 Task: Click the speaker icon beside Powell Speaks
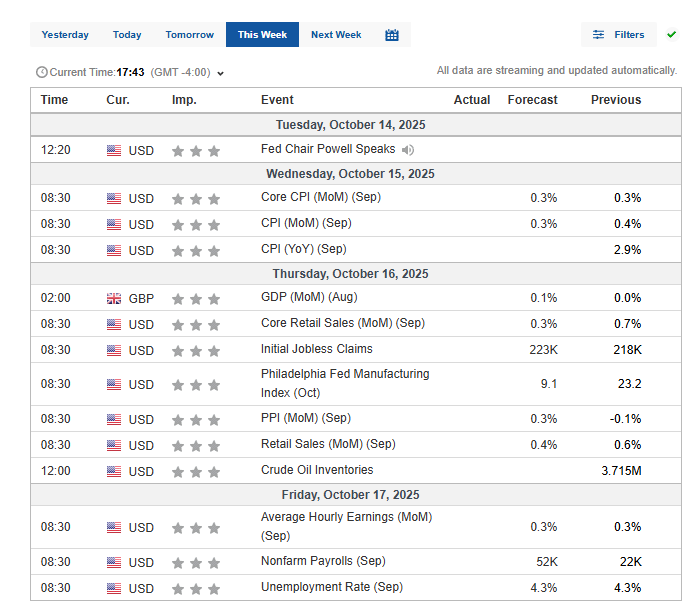point(408,150)
